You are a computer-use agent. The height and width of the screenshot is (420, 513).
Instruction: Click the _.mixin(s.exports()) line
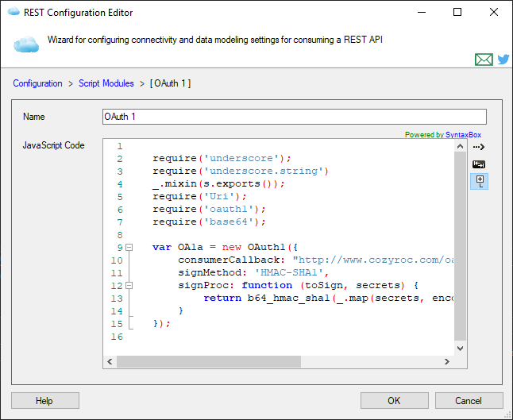point(218,184)
